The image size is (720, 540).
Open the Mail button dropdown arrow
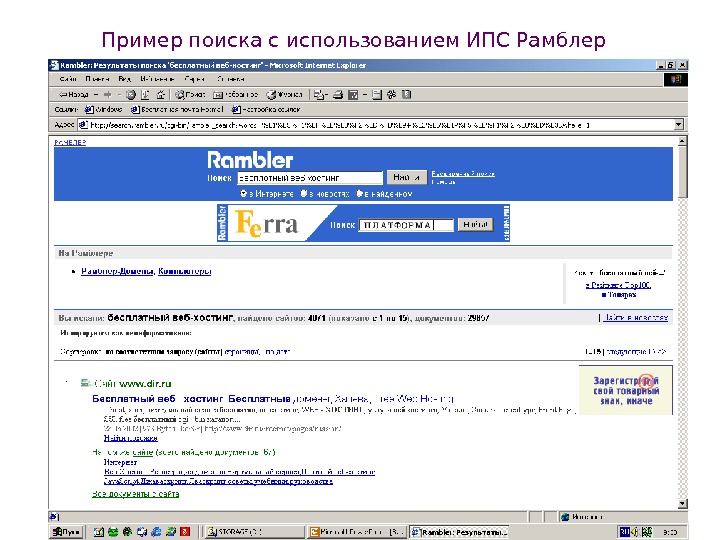(x=326, y=95)
